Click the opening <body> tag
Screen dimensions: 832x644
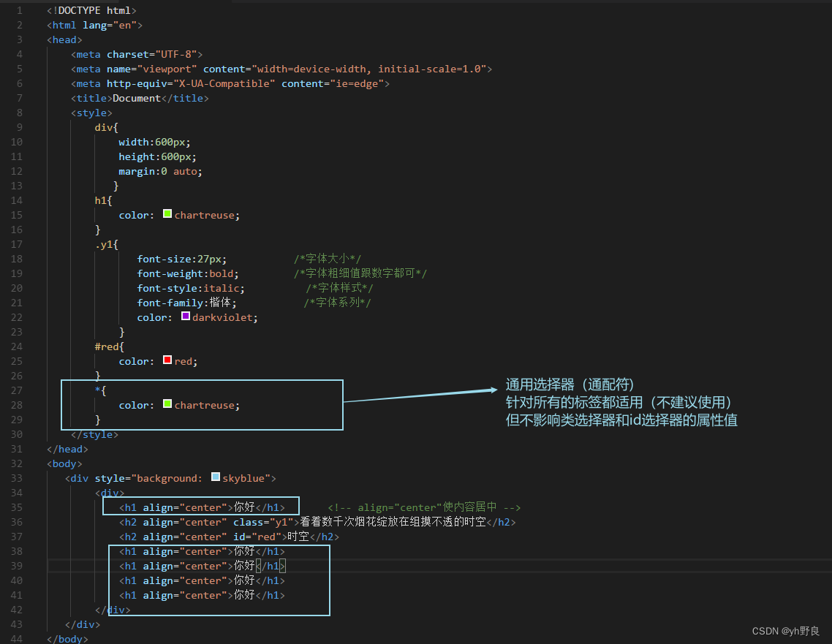click(64, 463)
